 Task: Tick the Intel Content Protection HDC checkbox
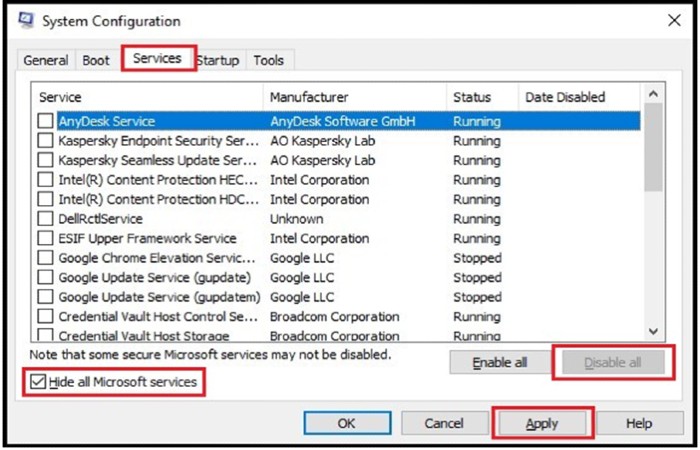point(45,199)
